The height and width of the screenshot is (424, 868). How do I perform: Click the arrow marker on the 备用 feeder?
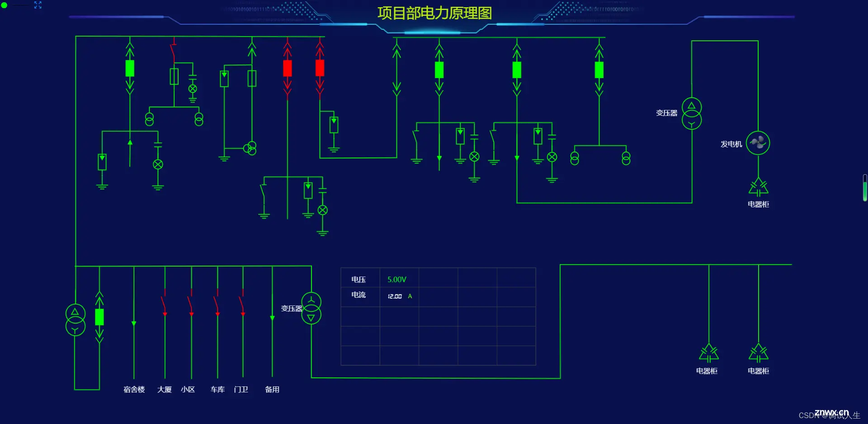[272, 319]
